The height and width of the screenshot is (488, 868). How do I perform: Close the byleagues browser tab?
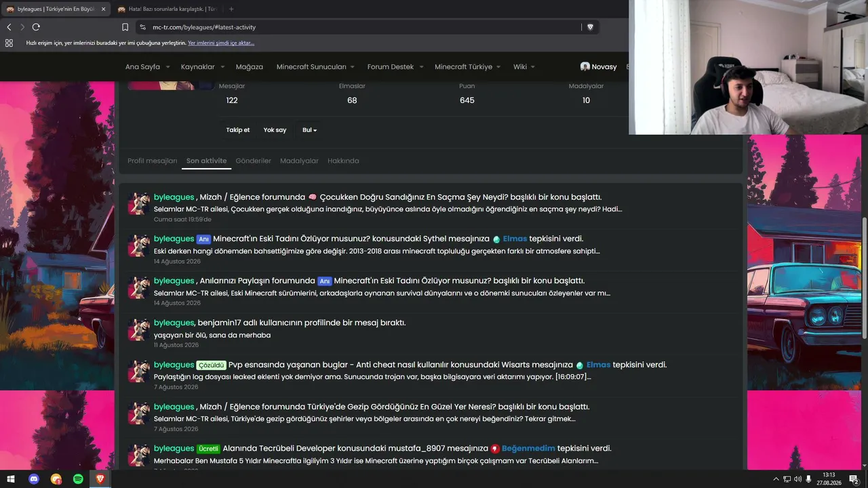(104, 9)
